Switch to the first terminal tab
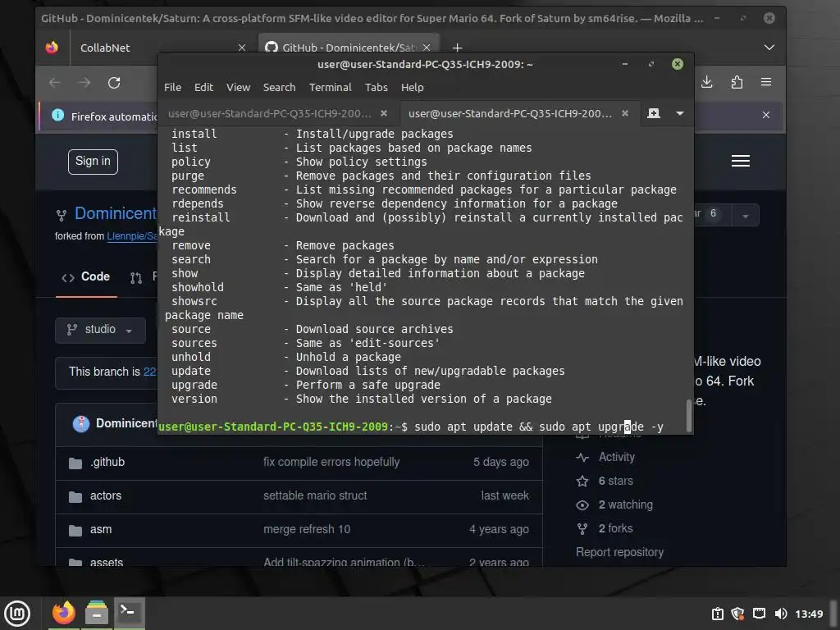The height and width of the screenshot is (630, 840). pyautogui.click(x=269, y=113)
